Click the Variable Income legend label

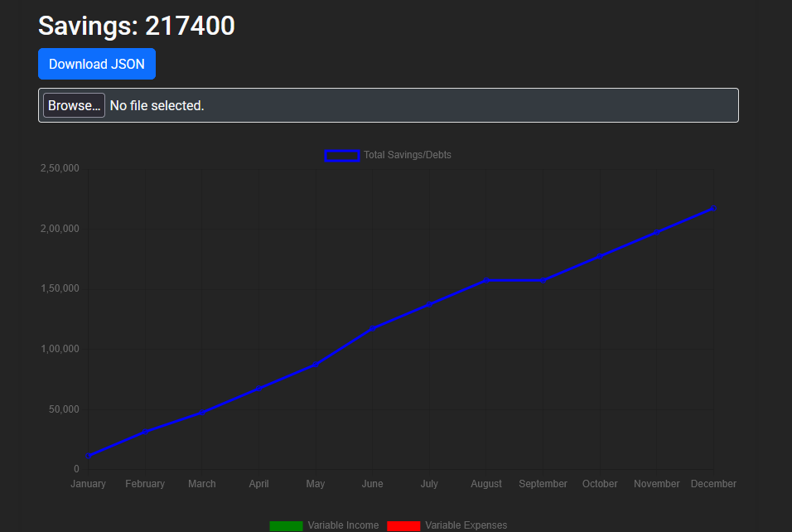[x=344, y=525]
